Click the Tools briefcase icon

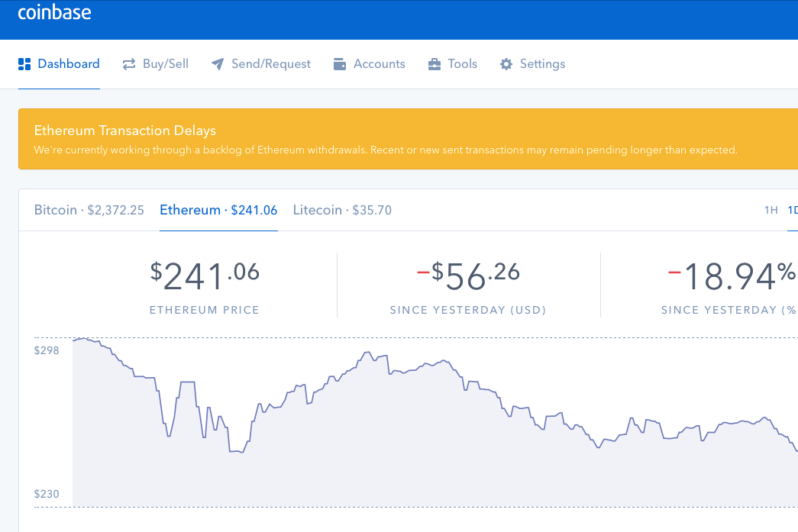point(434,64)
